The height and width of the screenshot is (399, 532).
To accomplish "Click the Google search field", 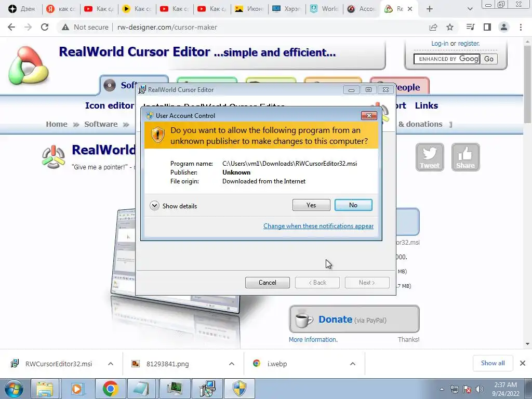I will click(x=446, y=59).
